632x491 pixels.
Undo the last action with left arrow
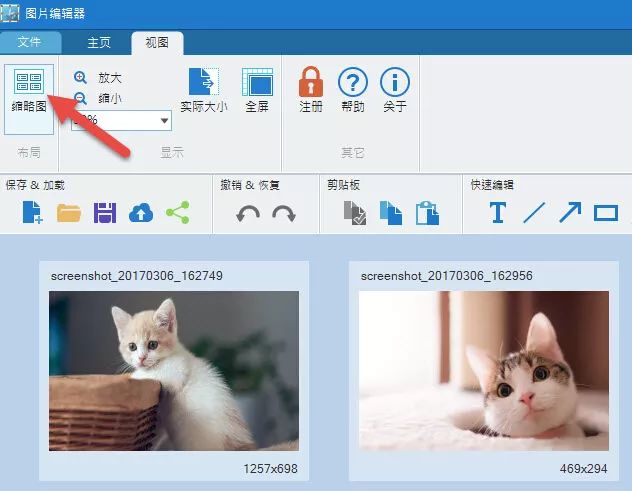tap(248, 213)
